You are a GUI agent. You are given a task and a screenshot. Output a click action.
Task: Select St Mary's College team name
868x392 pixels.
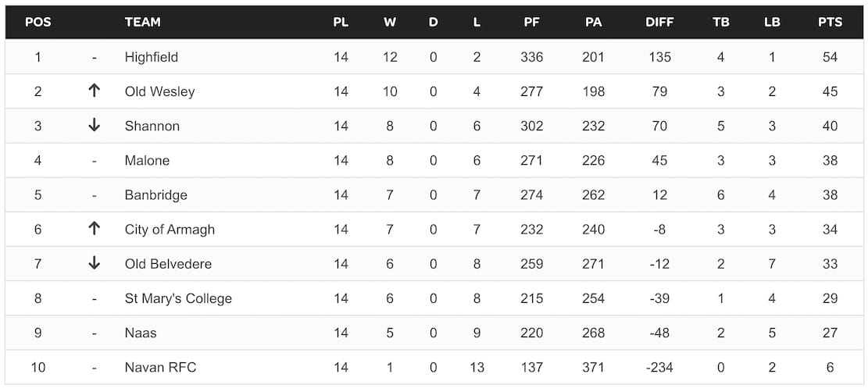[x=178, y=298]
